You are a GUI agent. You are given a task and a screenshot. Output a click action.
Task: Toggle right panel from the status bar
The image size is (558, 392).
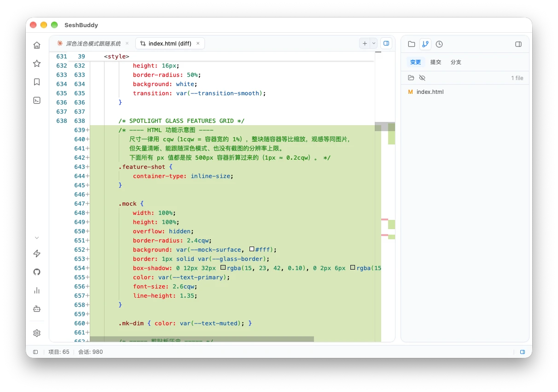coord(523,352)
